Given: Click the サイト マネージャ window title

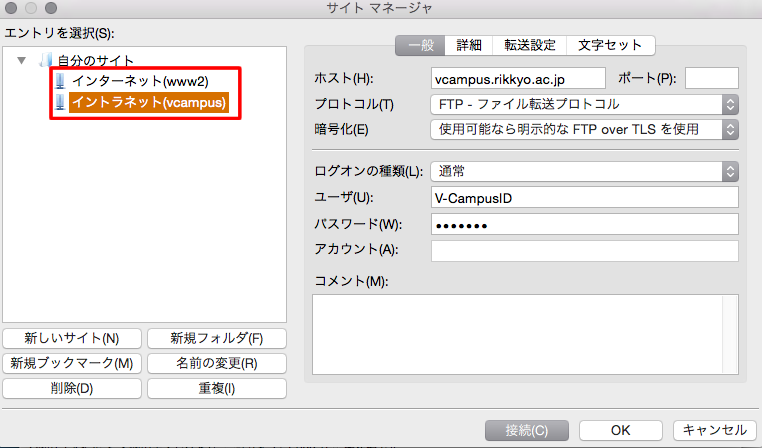Looking at the screenshot, I should [x=380, y=8].
